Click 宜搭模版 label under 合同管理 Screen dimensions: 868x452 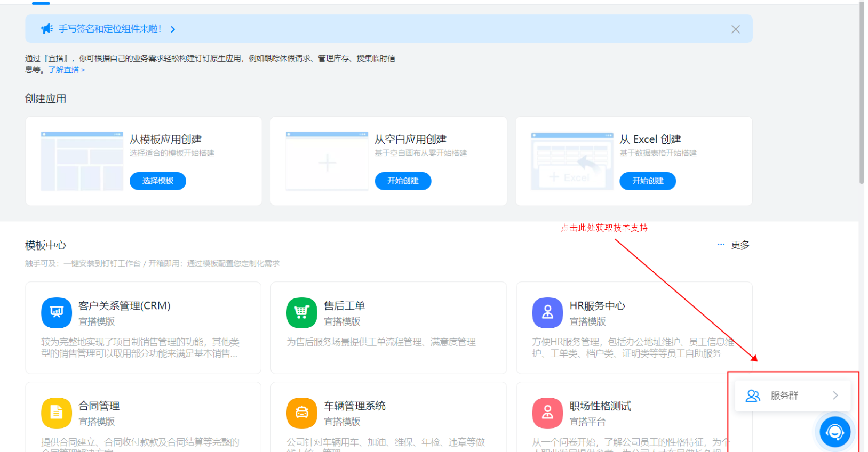tap(97, 422)
